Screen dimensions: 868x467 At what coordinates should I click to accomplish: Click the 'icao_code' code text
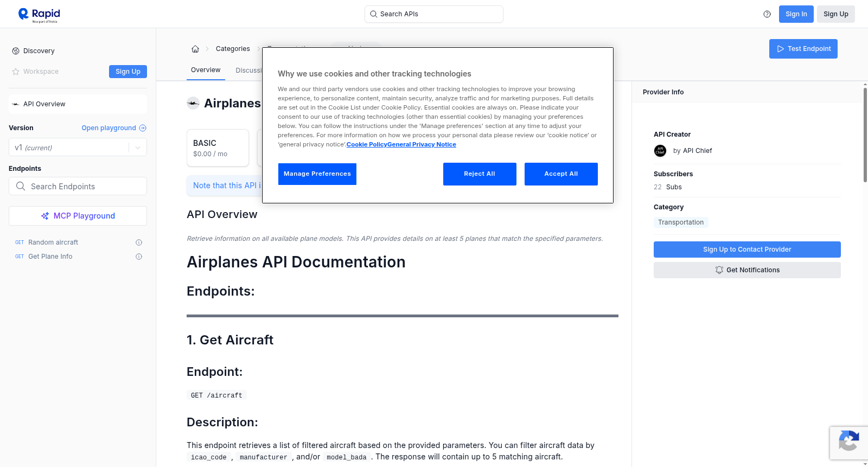point(209,457)
